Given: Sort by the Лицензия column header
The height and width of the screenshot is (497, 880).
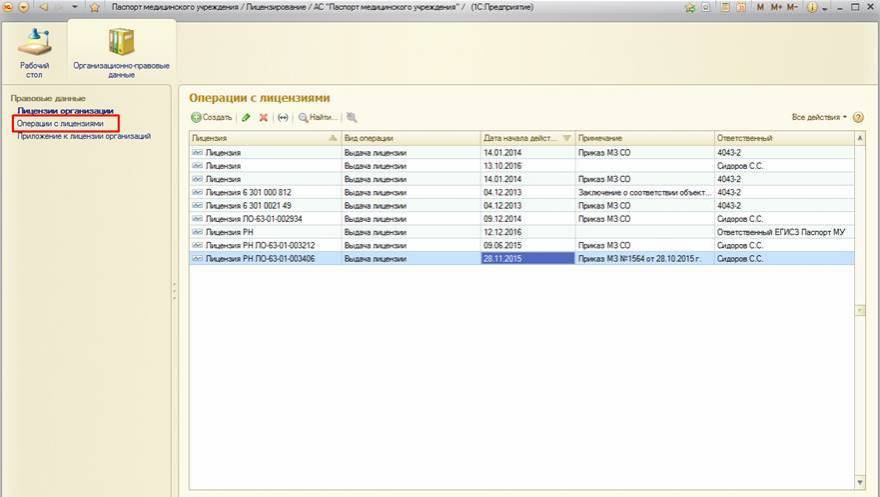Looking at the screenshot, I should click(264, 138).
